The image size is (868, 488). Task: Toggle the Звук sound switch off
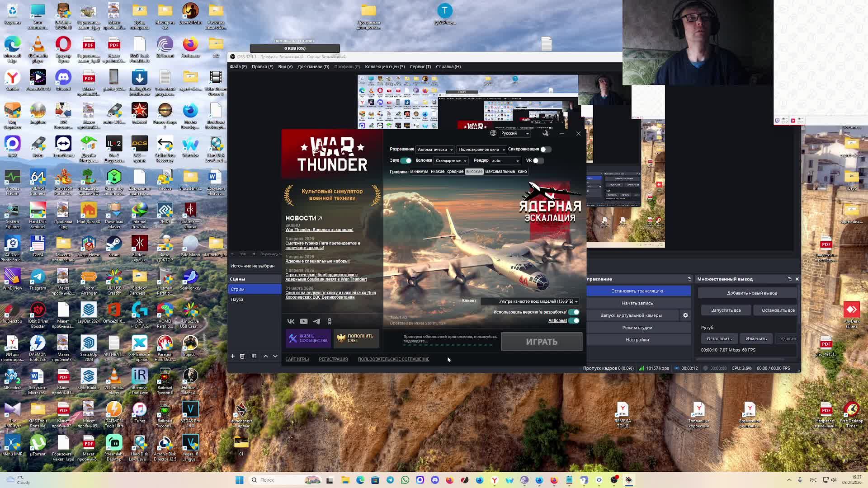(406, 160)
